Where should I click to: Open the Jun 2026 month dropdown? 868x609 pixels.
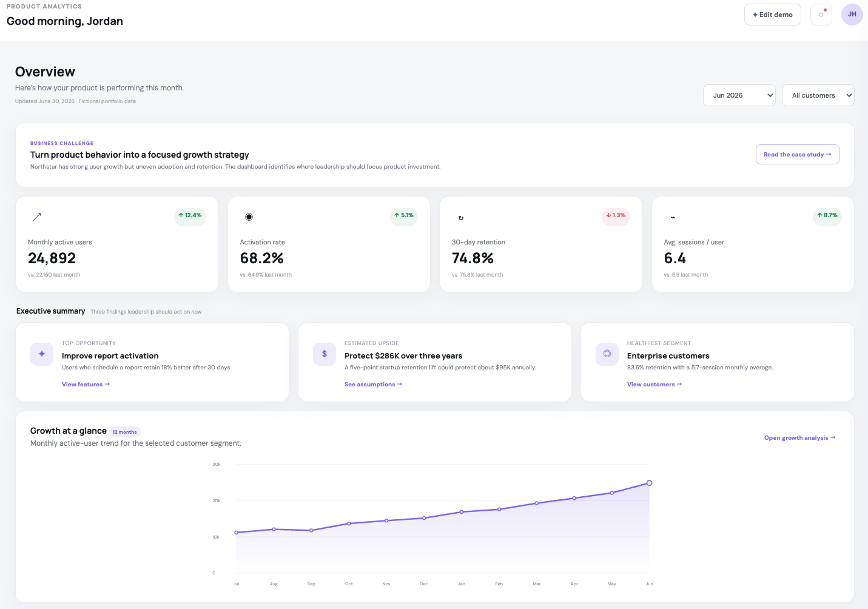[739, 95]
